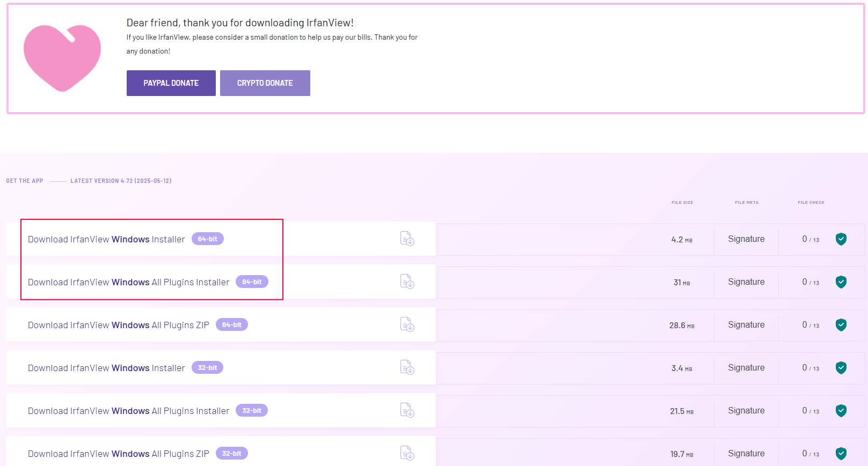This screenshot has width=868, height=466.
Task: Click green shield icon on 31 MB row
Action: tap(841, 282)
